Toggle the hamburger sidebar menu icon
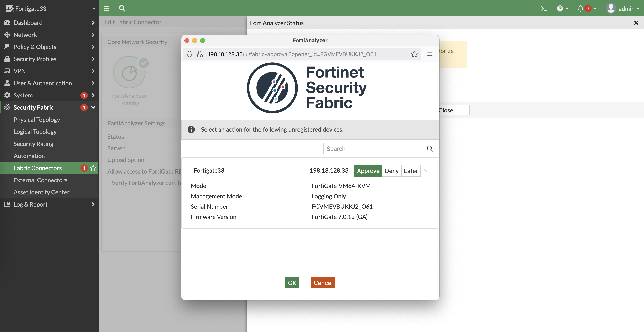This screenshot has width=644, height=332. [106, 9]
